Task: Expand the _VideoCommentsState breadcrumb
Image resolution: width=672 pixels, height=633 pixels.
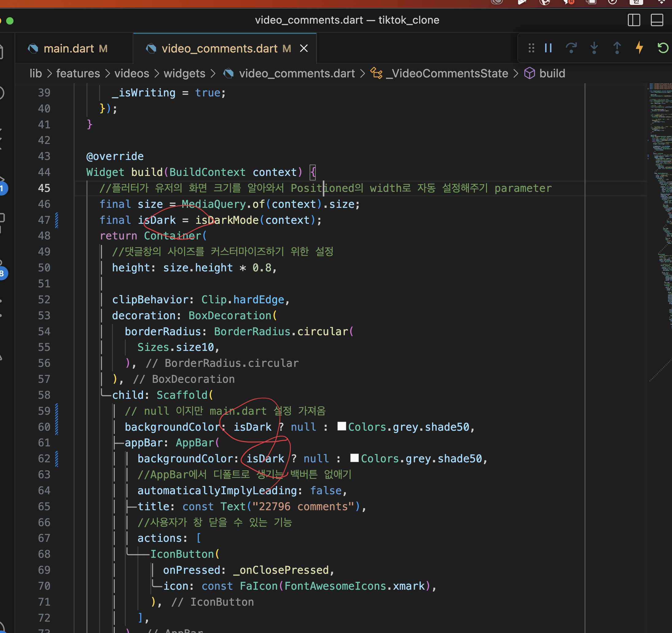Action: point(447,73)
